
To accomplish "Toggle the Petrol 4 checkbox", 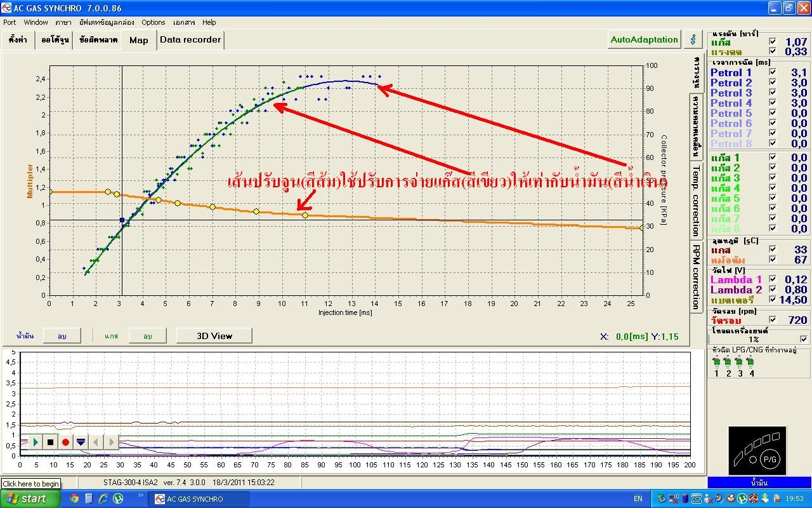I will point(772,103).
